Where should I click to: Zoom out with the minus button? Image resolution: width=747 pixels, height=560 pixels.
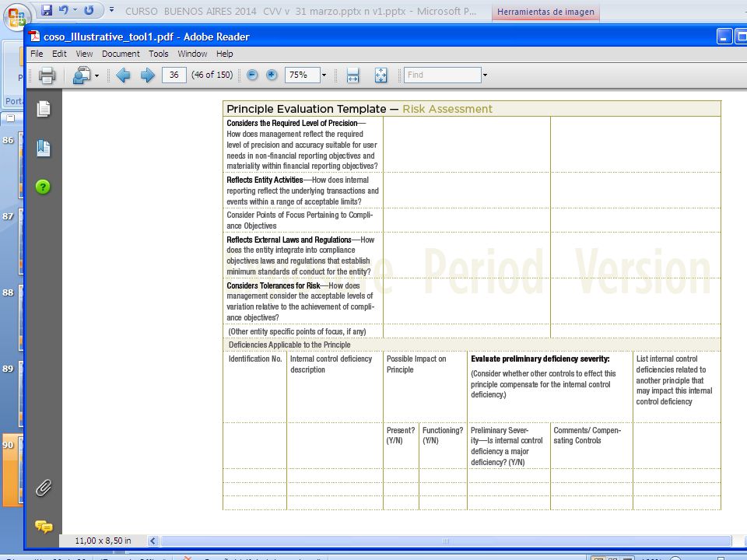[252, 75]
